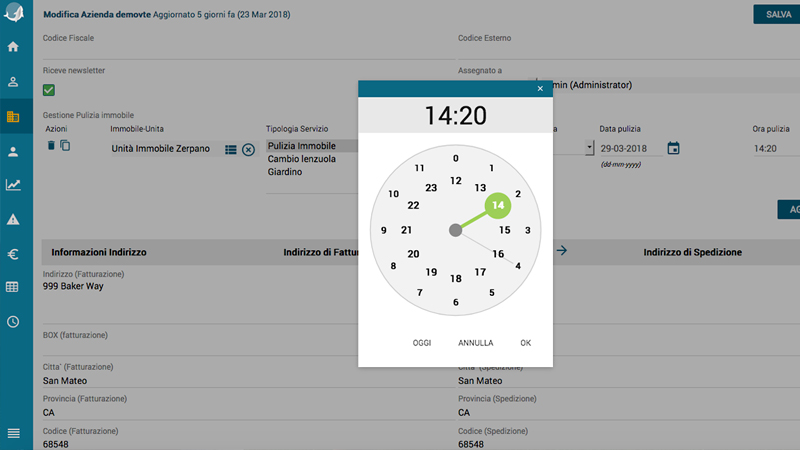Select hour 18 on the clock dial
Viewport: 800px width, 450px height.
455,279
